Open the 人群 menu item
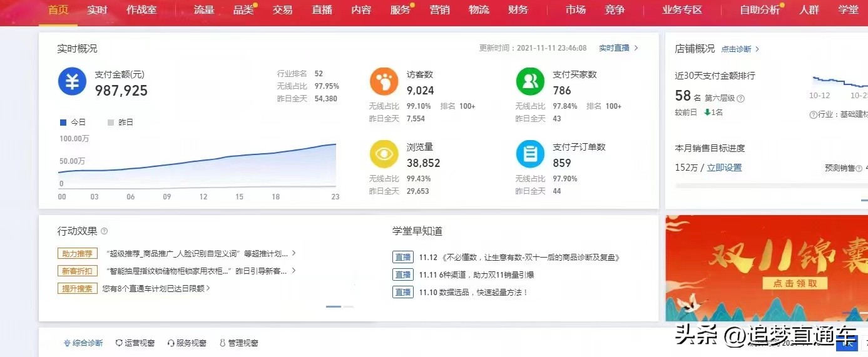868x357 pixels. coord(809,10)
